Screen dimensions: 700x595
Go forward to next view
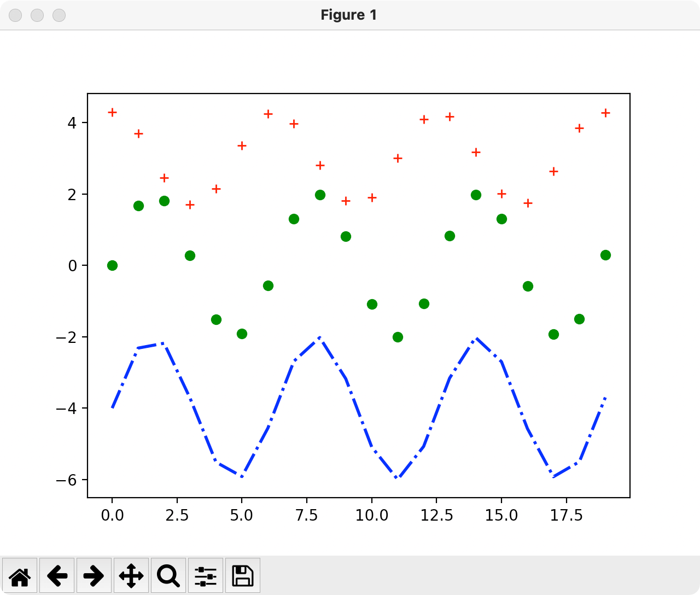(94, 575)
